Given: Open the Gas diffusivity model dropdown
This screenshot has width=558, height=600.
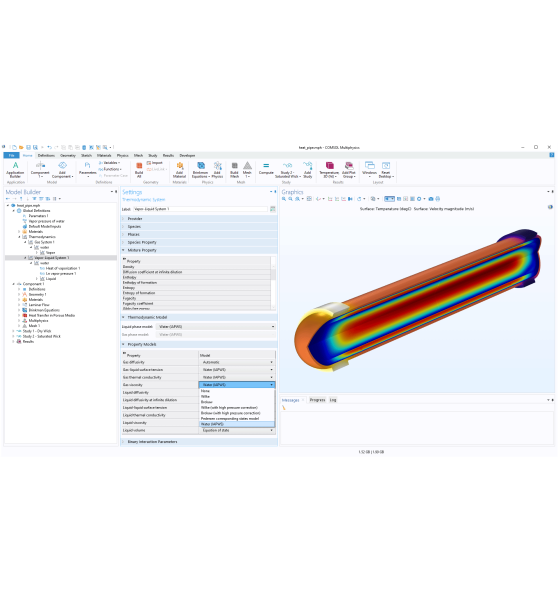Looking at the screenshot, I should pyautogui.click(x=237, y=362).
